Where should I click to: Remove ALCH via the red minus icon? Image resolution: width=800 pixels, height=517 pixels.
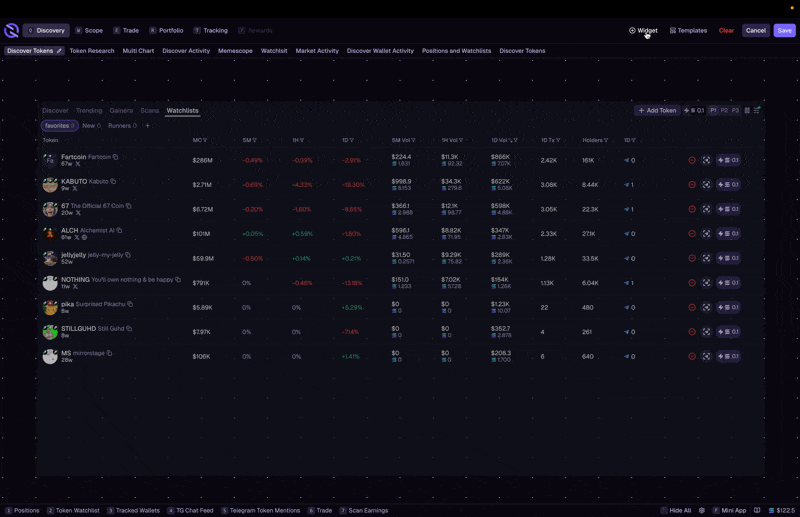(692, 234)
